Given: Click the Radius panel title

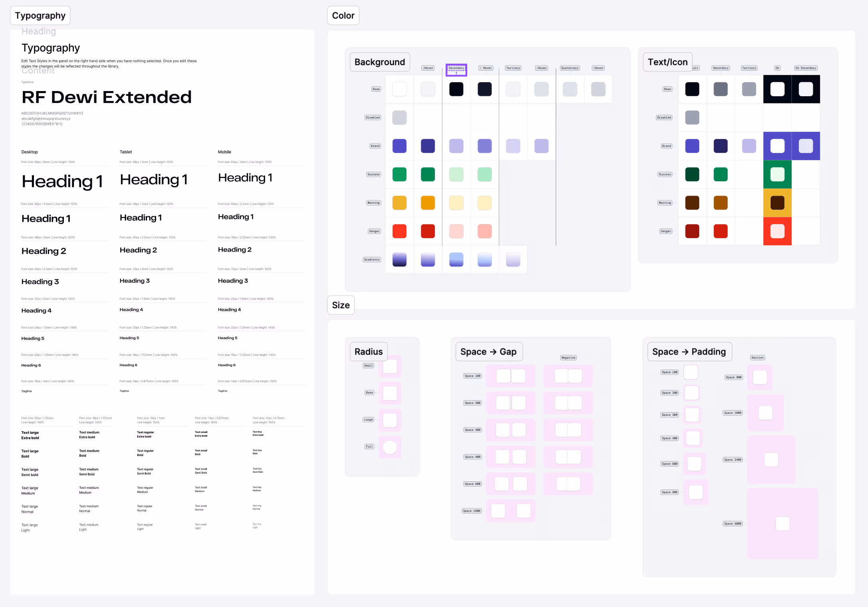Looking at the screenshot, I should [x=369, y=352].
